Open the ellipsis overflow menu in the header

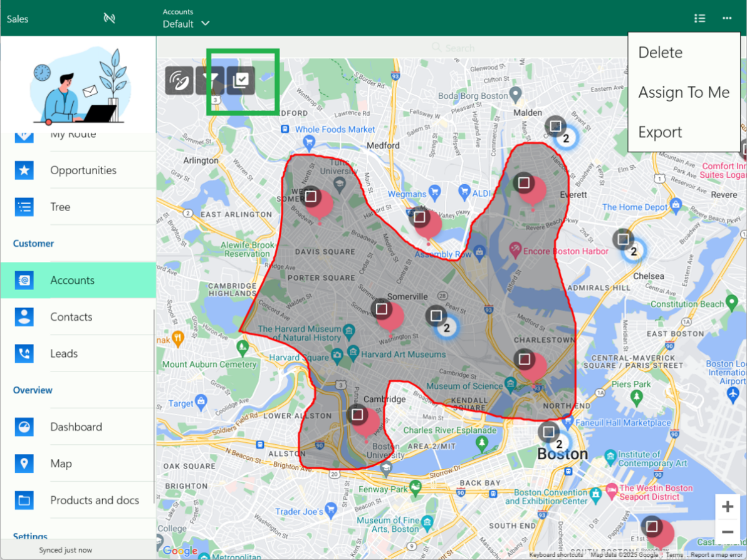[x=727, y=18]
